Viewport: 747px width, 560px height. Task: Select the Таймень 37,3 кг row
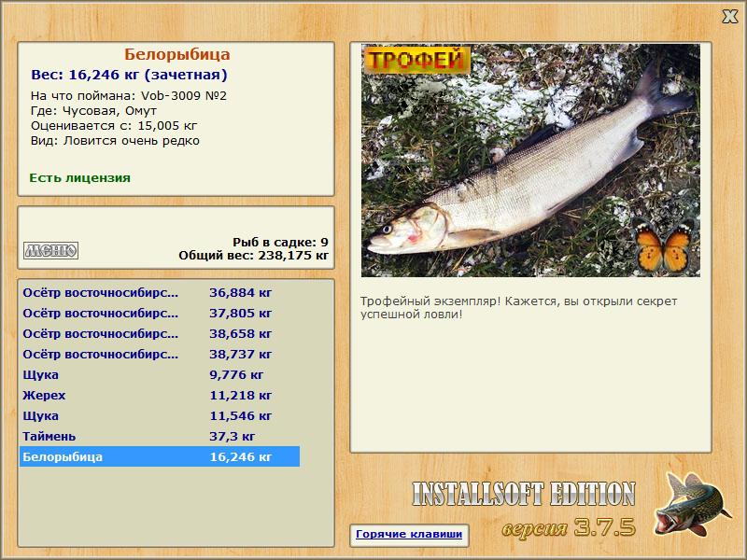160,436
